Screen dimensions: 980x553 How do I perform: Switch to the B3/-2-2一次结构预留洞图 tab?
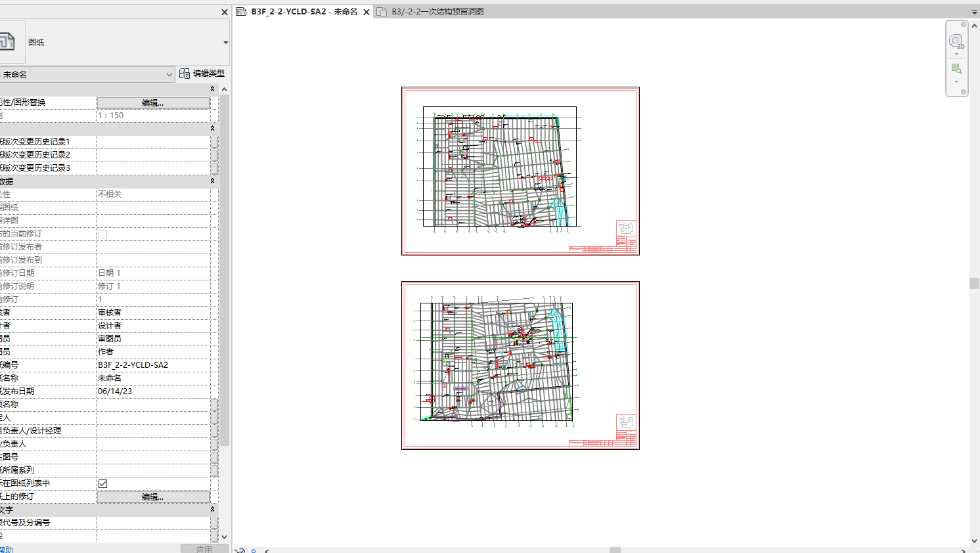point(437,12)
